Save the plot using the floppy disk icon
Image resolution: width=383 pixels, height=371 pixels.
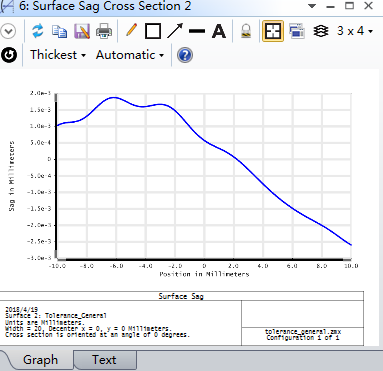pyautogui.click(x=82, y=31)
